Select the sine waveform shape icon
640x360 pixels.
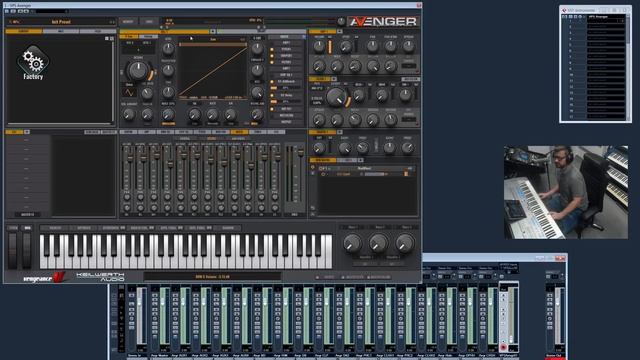[129, 93]
